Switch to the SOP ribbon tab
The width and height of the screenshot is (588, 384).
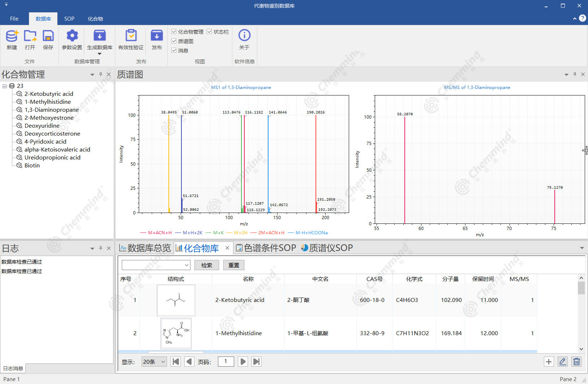[69, 19]
